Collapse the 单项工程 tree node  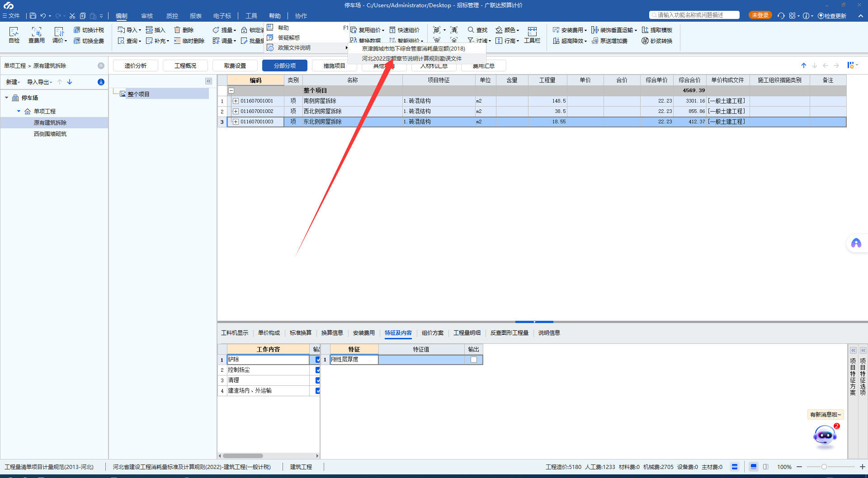point(19,111)
